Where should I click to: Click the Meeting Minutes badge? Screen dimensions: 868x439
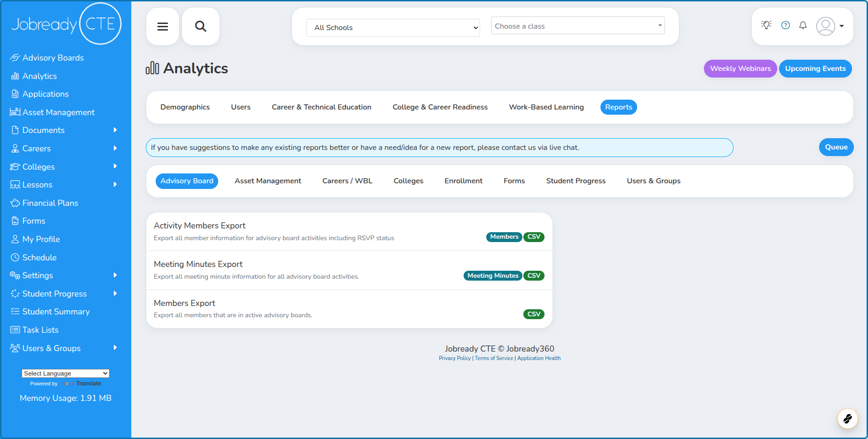click(x=493, y=276)
